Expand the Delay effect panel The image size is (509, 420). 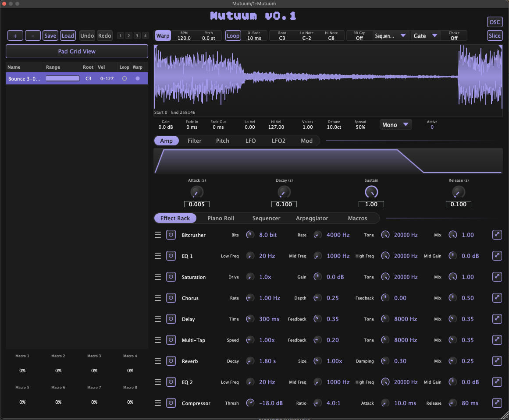(x=497, y=318)
